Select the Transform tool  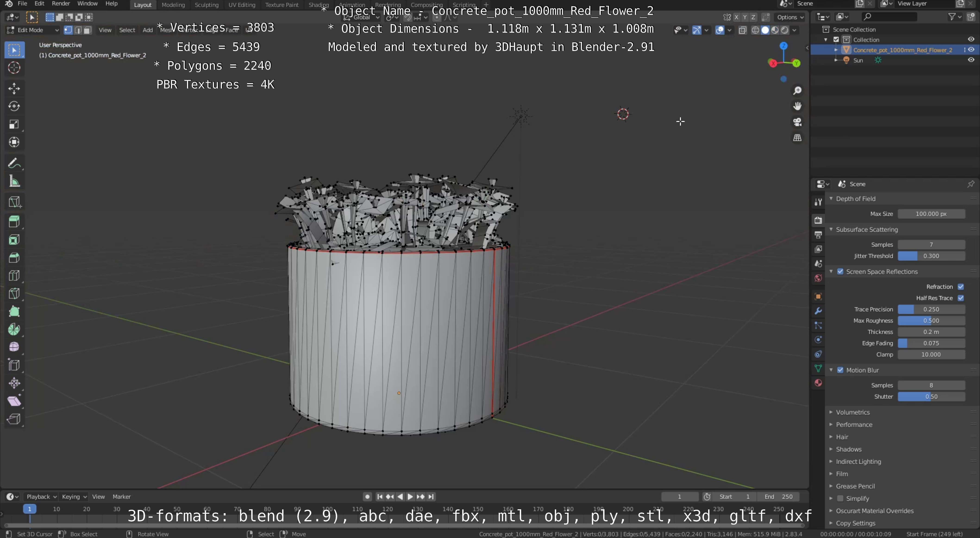[x=14, y=142]
